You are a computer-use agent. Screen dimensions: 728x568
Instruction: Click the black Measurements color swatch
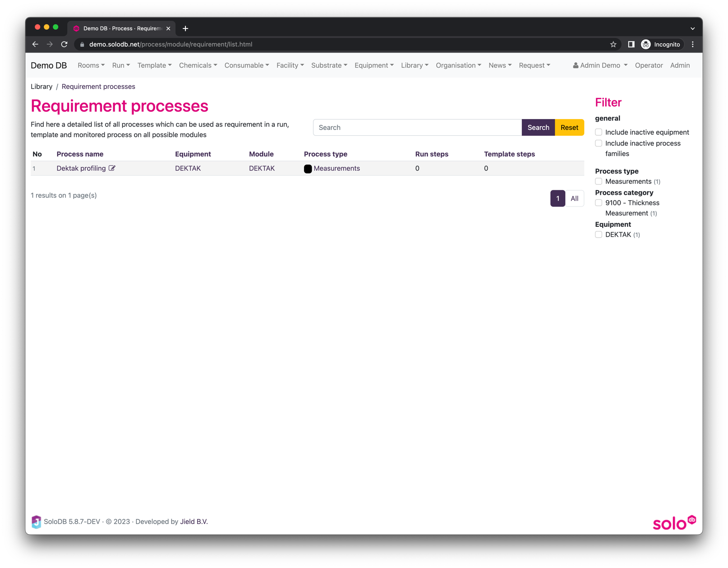click(x=308, y=169)
